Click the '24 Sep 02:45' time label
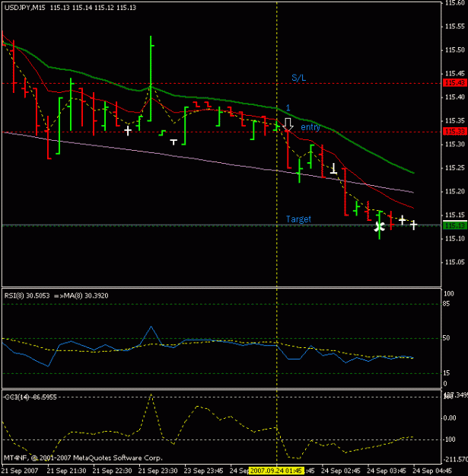The width and height of the screenshot is (468, 476). [x=341, y=471]
